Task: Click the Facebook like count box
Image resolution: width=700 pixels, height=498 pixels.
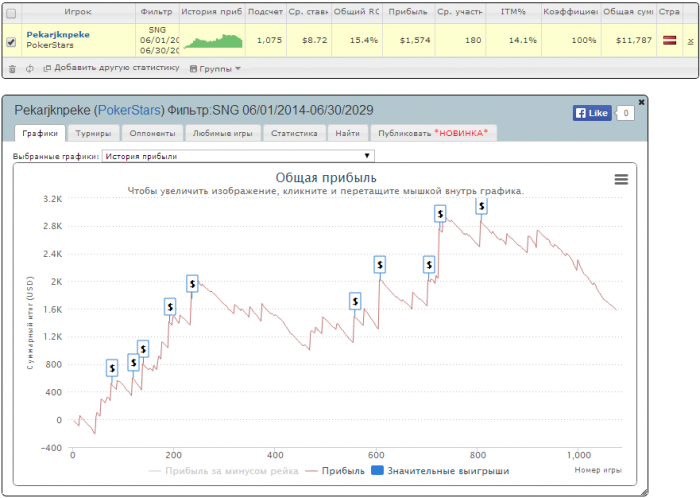Action: click(625, 113)
